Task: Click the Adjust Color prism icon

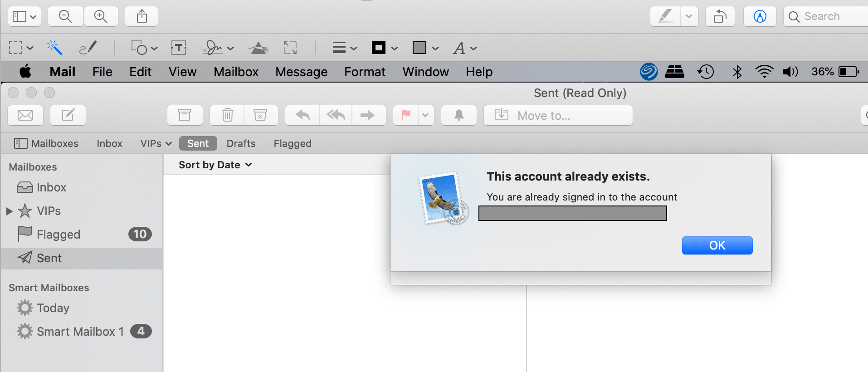Action: [x=258, y=48]
